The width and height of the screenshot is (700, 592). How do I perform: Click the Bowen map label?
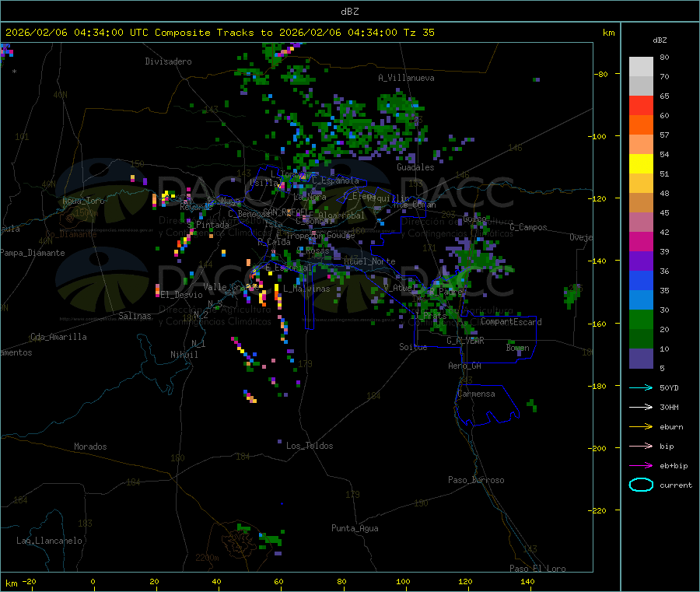517,348
